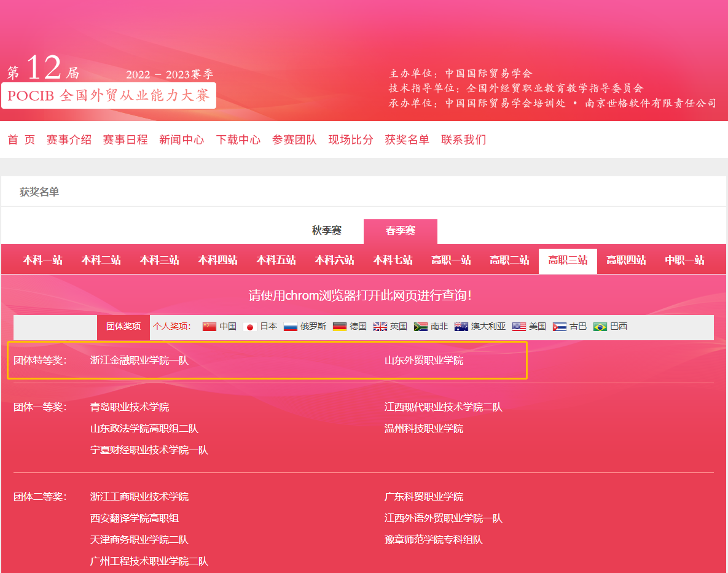Select the Japan flag icon
This screenshot has width=728, height=573.
click(250, 327)
